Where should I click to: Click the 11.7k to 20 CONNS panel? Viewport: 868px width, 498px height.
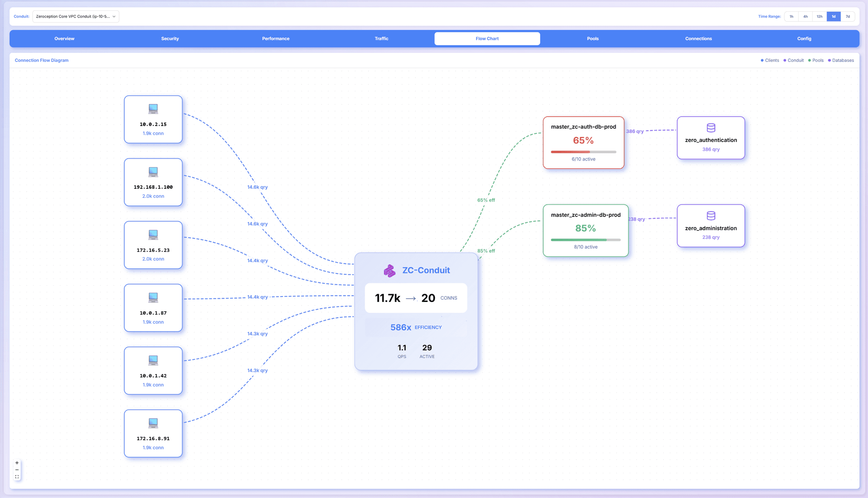point(416,298)
